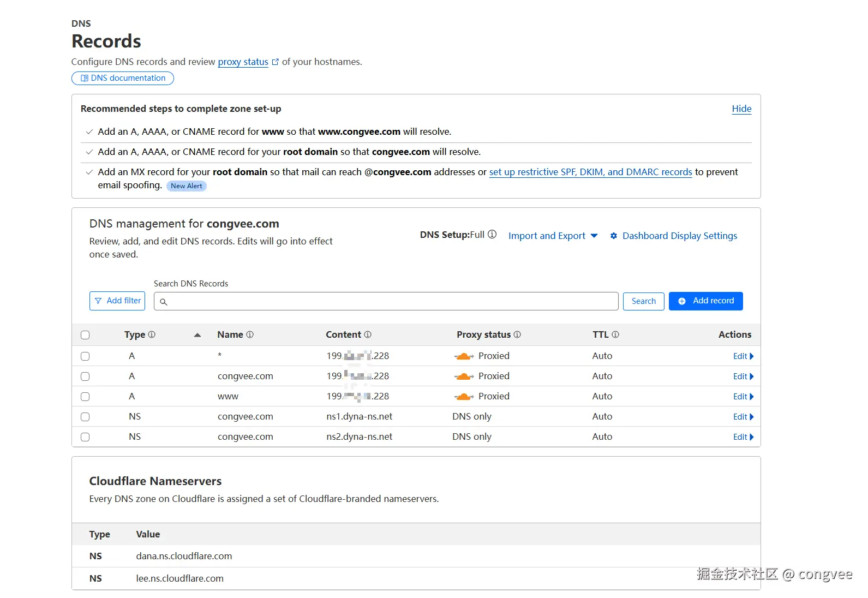Click the Type column info icon
868x598 pixels.
pos(152,334)
